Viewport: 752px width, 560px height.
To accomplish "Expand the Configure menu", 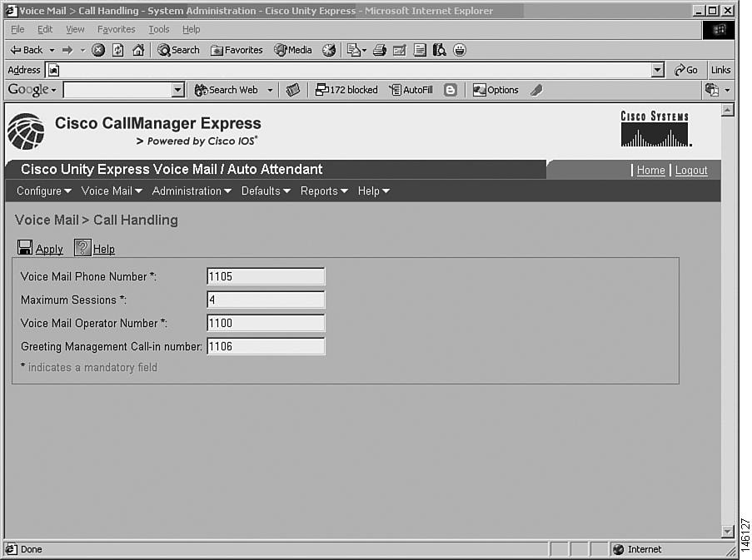I will pos(43,191).
